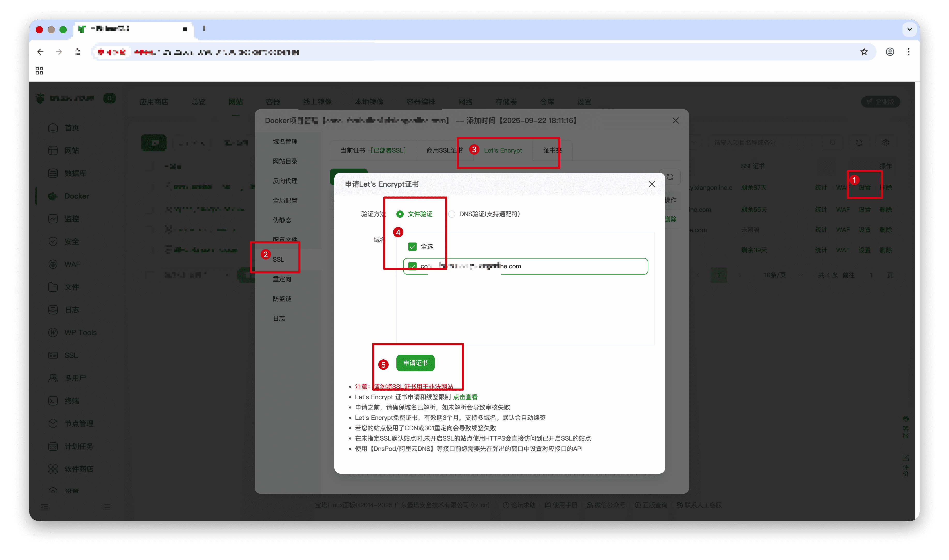
Task: Click the search magnifier in the project search field
Action: (833, 143)
